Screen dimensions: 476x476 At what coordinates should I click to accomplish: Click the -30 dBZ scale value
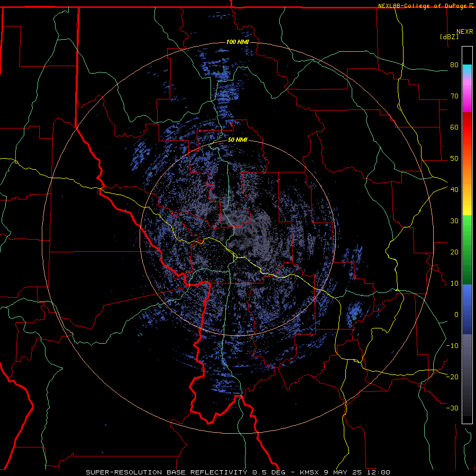[x=452, y=408]
